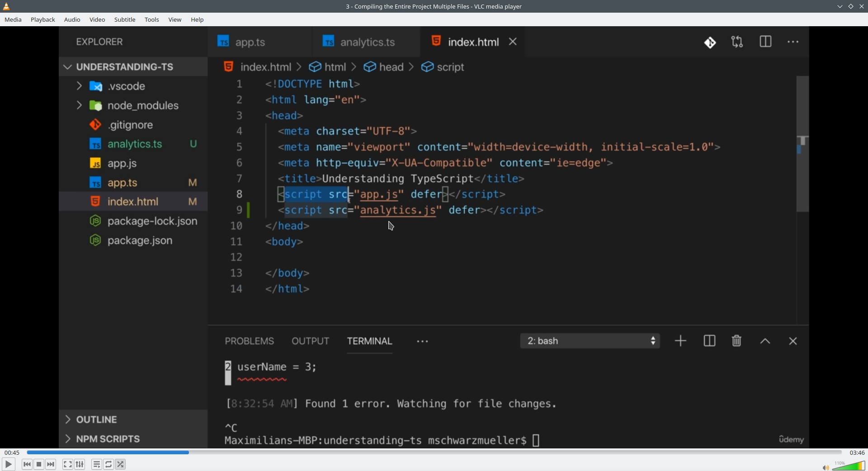Enter fullscreen video mode
868x471 pixels.
[68, 464]
